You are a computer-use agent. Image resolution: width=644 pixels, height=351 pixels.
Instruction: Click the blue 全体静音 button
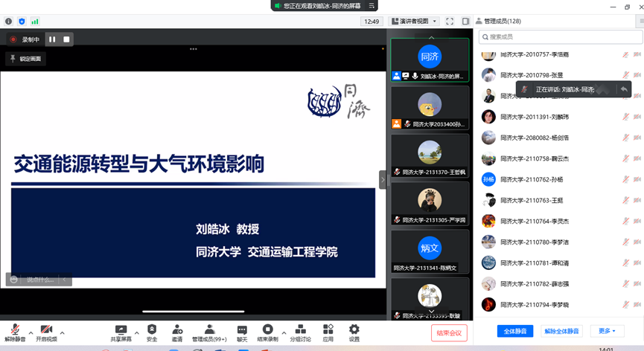coord(515,331)
